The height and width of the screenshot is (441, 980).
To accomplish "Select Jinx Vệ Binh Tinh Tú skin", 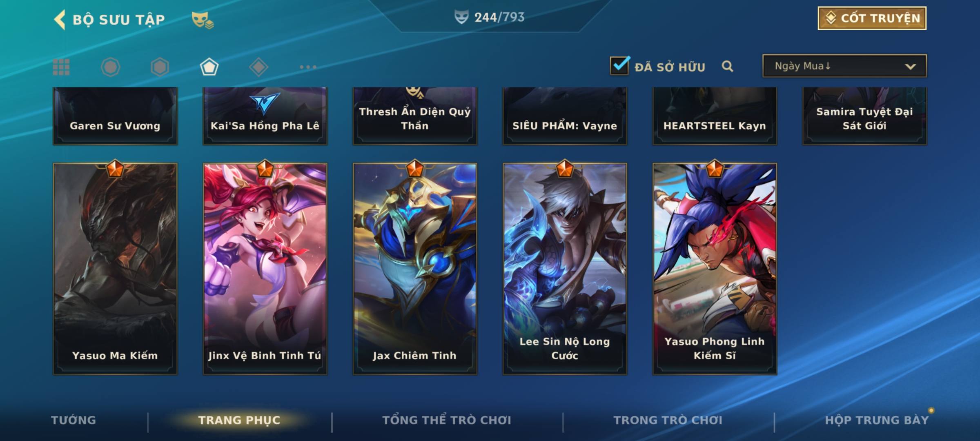I will [x=265, y=269].
